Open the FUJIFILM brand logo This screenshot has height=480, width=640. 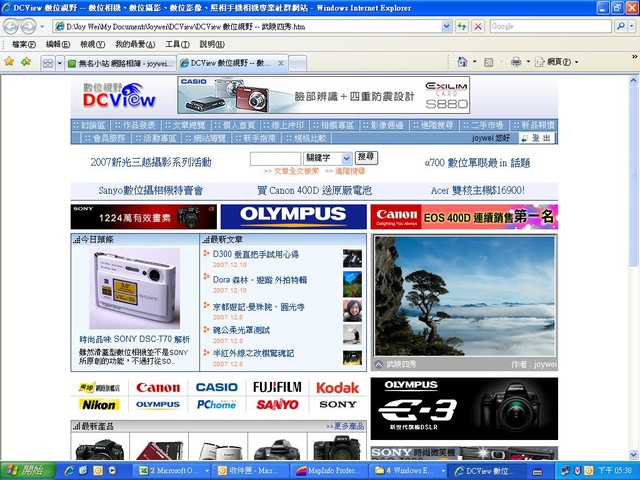tap(278, 387)
